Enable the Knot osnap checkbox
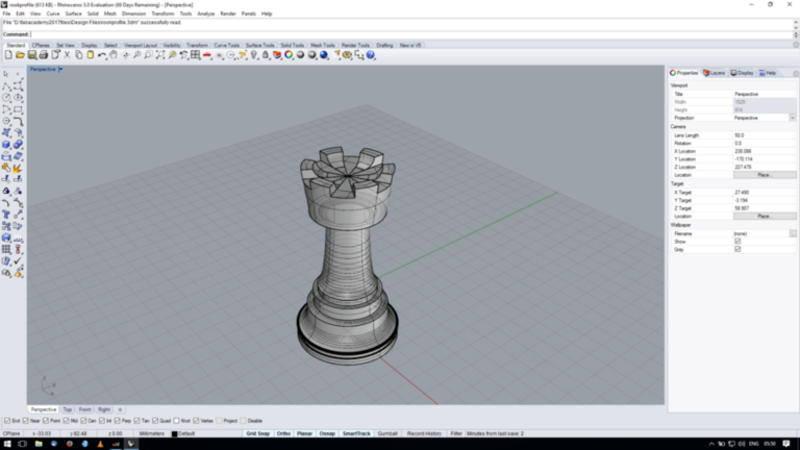 pos(177,421)
